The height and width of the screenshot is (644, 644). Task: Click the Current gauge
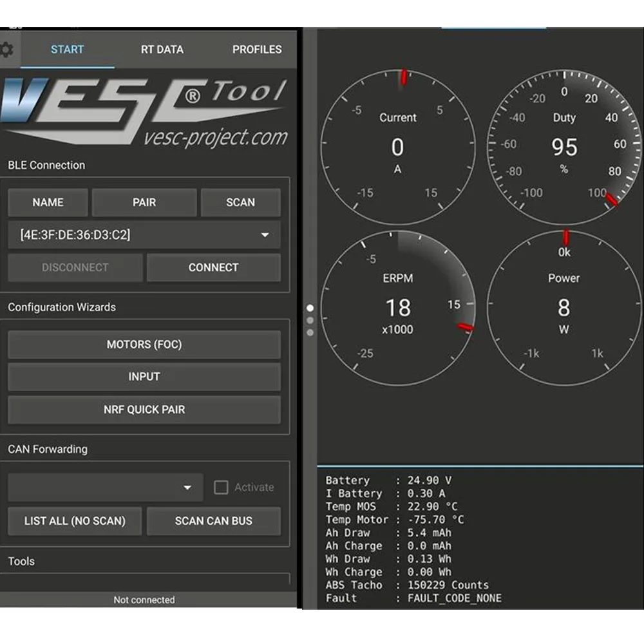pos(397,147)
